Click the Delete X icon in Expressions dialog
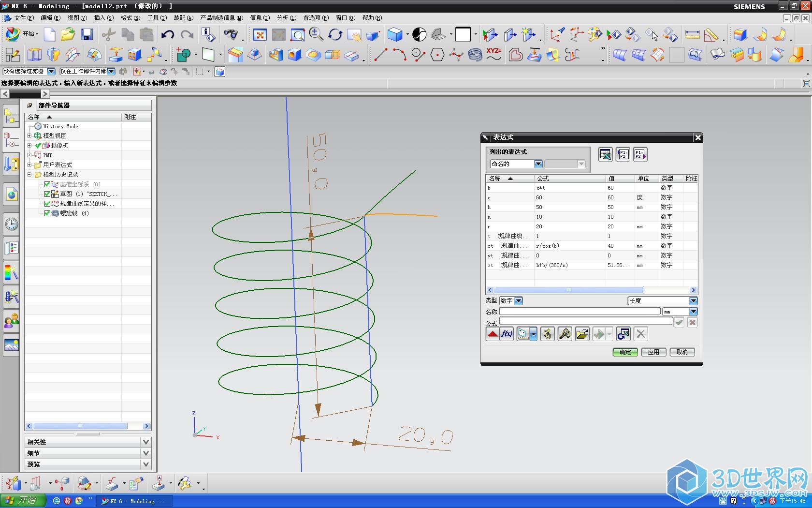Screen dimensions: 812x508 pos(640,334)
